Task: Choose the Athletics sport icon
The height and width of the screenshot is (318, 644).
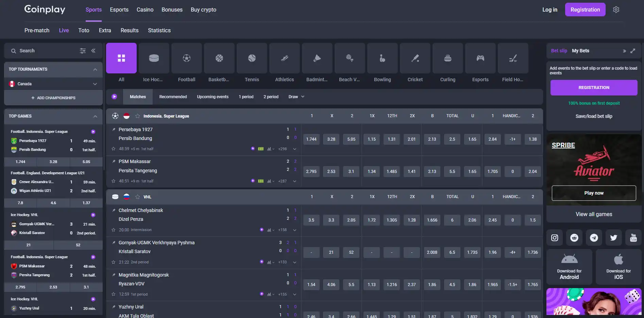Action: point(285,58)
